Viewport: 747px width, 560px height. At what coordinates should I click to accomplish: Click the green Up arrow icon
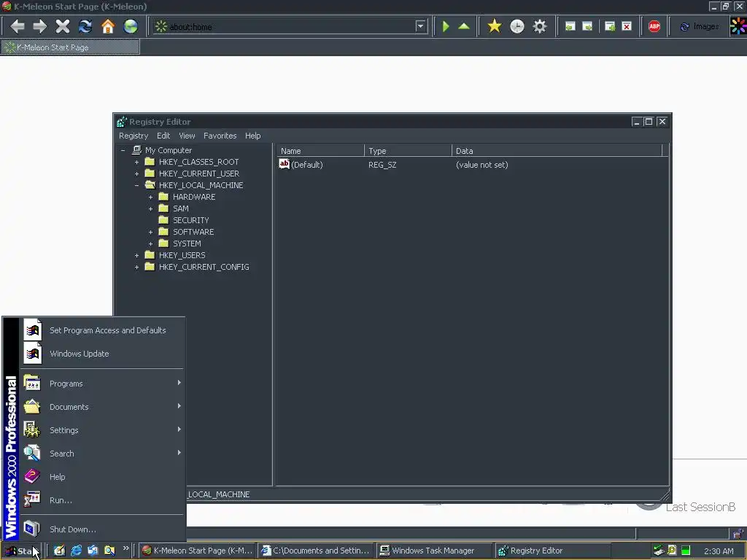click(464, 26)
